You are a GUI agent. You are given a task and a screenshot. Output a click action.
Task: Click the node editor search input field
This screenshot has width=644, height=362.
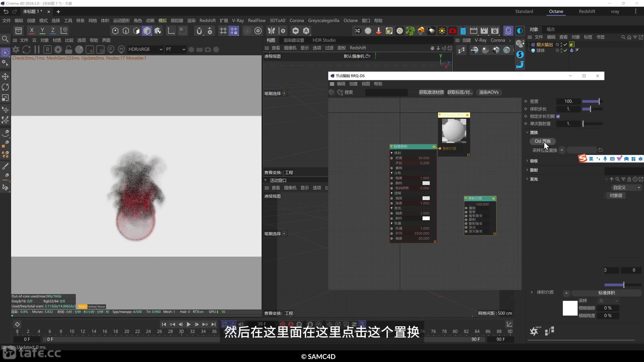pos(386,92)
